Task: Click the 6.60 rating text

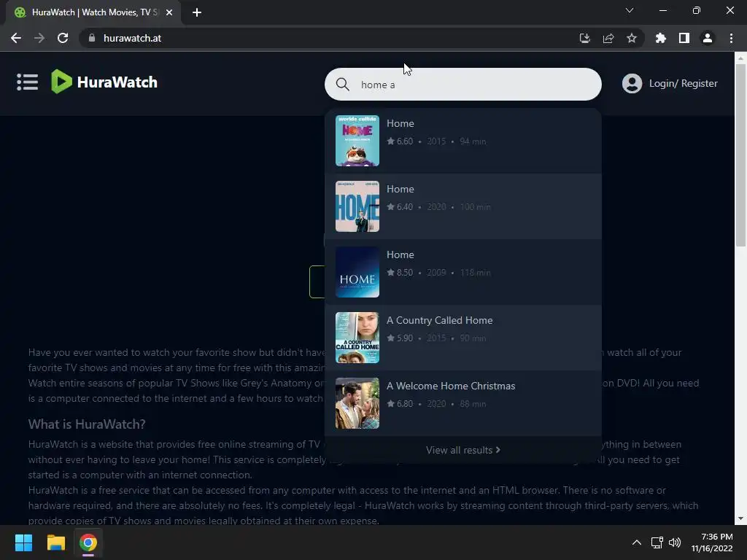Action: pyautogui.click(x=405, y=141)
